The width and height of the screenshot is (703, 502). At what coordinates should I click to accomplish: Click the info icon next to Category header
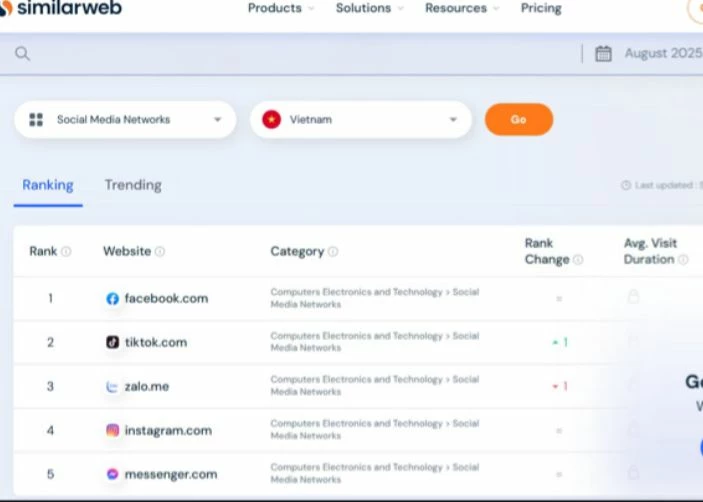333,252
